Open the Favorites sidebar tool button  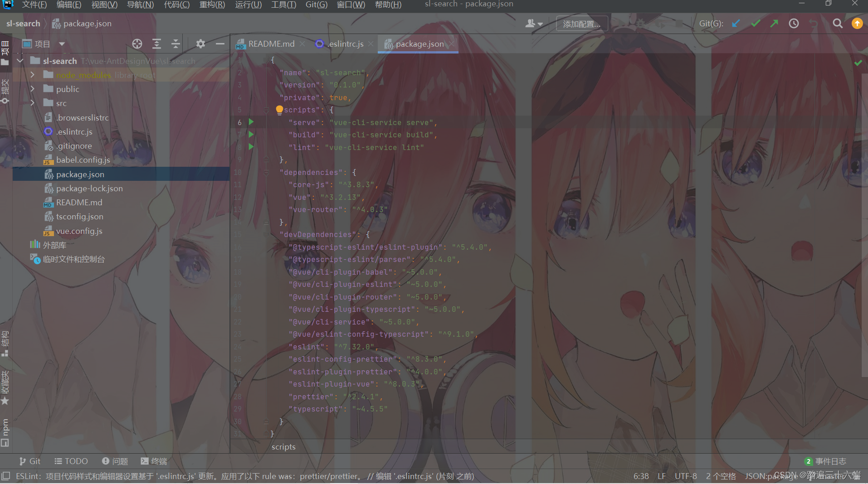click(x=5, y=388)
